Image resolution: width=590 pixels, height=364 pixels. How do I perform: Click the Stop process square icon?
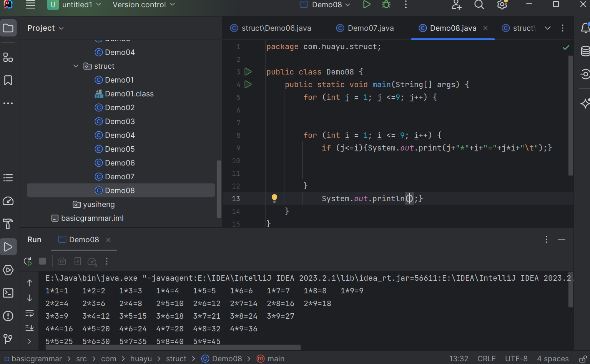pos(43,261)
